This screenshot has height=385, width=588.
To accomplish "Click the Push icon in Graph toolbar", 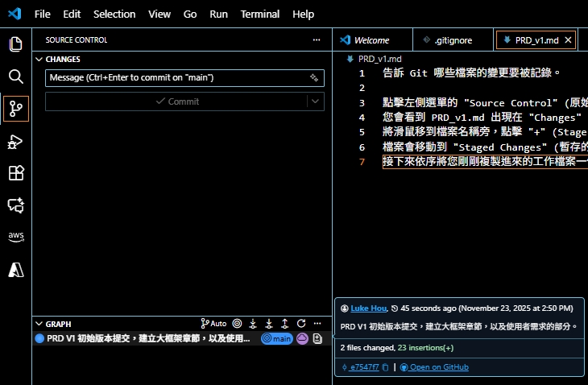I will (285, 324).
